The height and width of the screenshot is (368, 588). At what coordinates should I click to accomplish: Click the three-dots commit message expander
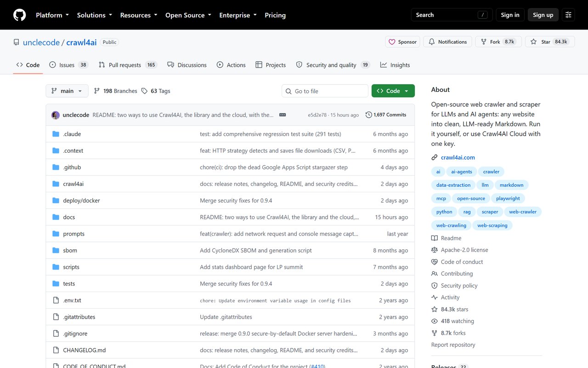click(283, 115)
